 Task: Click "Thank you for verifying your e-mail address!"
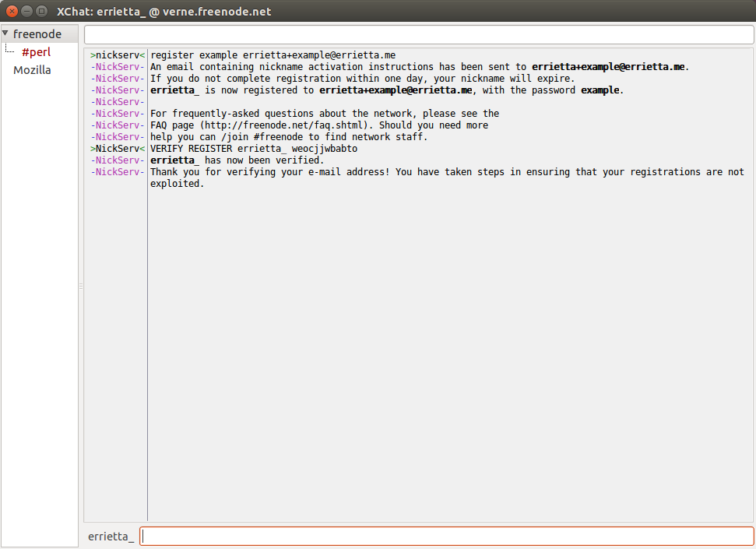(x=269, y=172)
